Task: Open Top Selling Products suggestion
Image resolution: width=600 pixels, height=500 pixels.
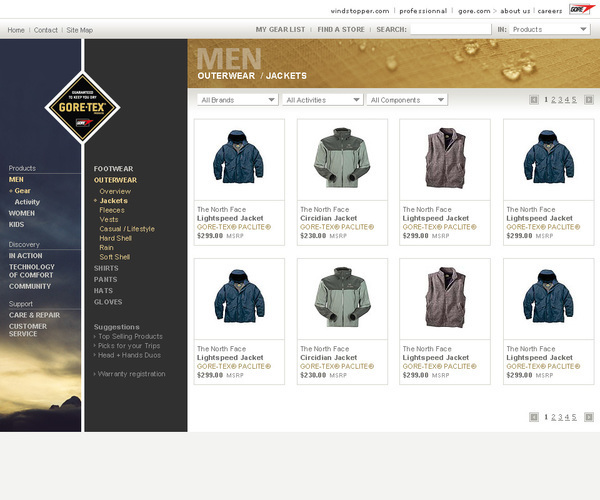Action: 130,336
